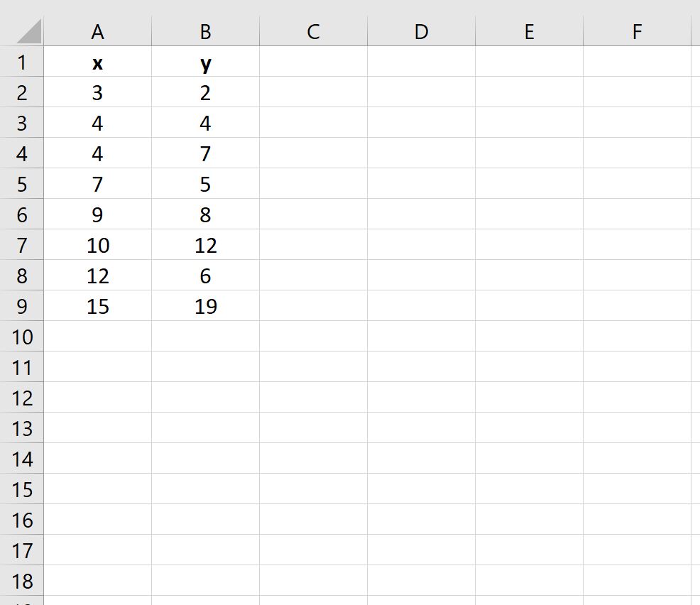
Task: Select empty cell F18
Action: click(637, 581)
